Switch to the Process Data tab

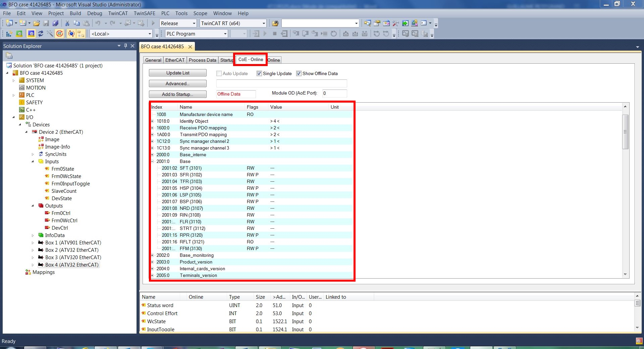(x=202, y=60)
